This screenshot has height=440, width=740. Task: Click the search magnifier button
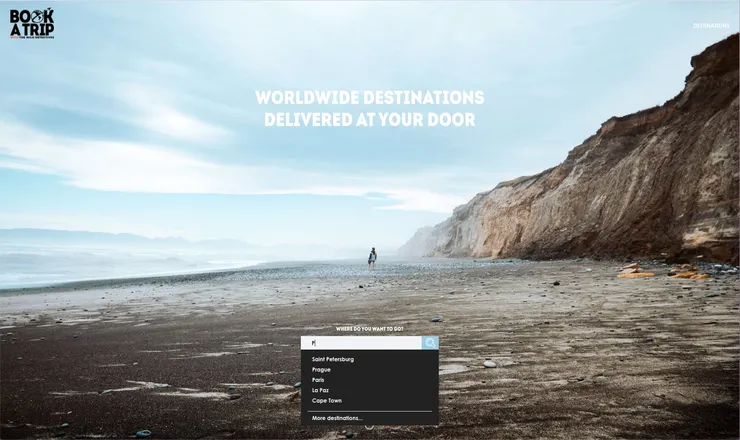point(430,343)
